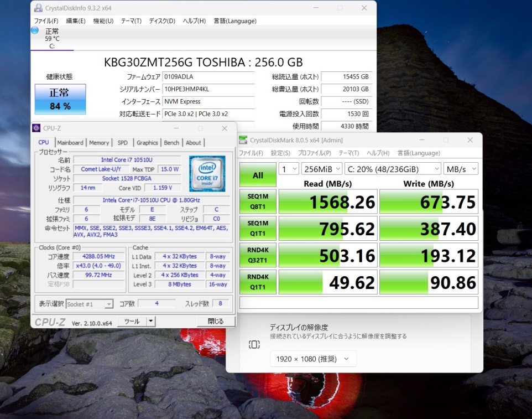The image size is (532, 419).
Task: Open the ファイル(F) menu in CrystalDiskInfo
Action: tap(46, 21)
